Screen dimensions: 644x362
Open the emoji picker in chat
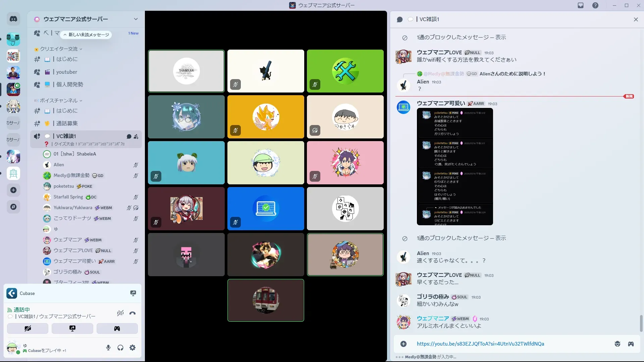(617, 344)
